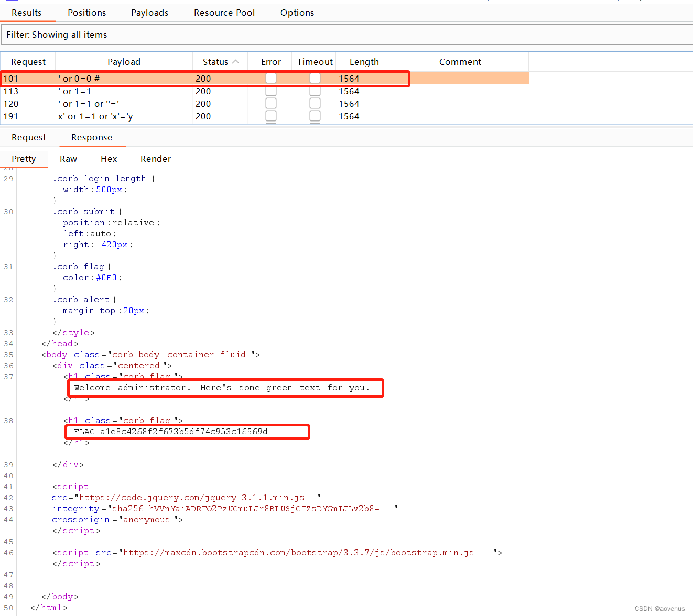
Task: Click the bootstrap.min.js script URL
Action: [299, 553]
